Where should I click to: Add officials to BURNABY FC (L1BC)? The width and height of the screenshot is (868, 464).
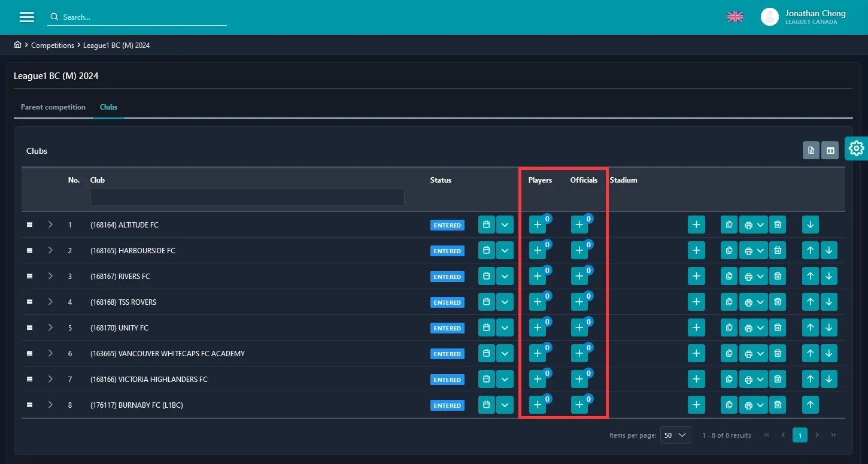[x=579, y=405]
